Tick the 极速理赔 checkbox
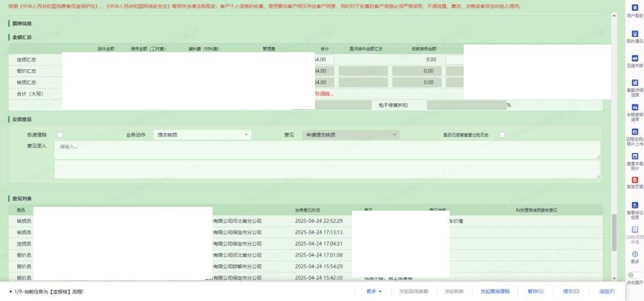 point(60,135)
